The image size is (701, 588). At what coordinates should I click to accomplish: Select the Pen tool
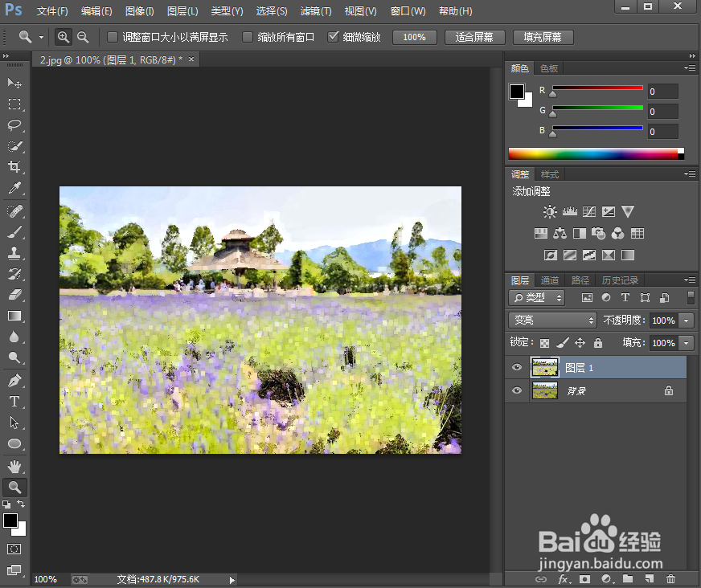[14, 381]
